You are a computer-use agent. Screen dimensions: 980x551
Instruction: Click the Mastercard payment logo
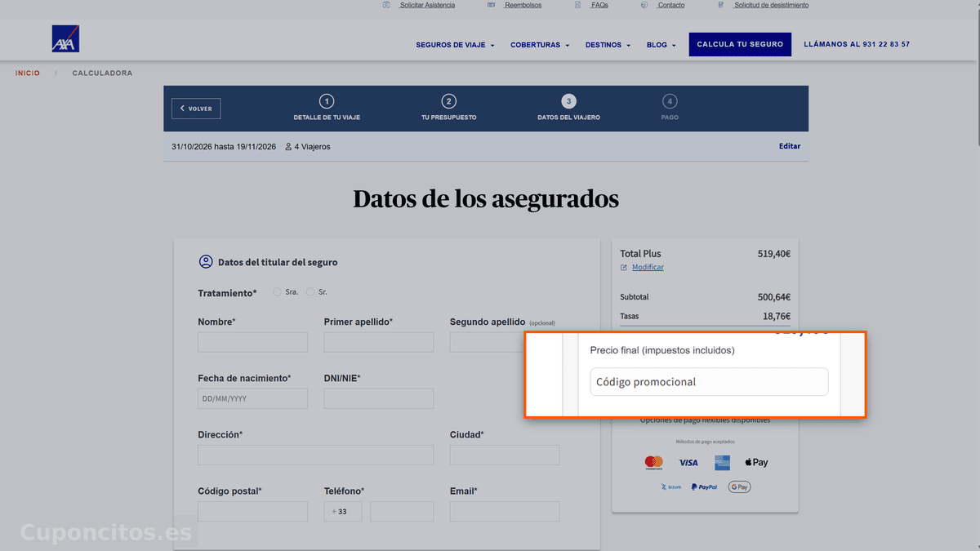tap(653, 463)
